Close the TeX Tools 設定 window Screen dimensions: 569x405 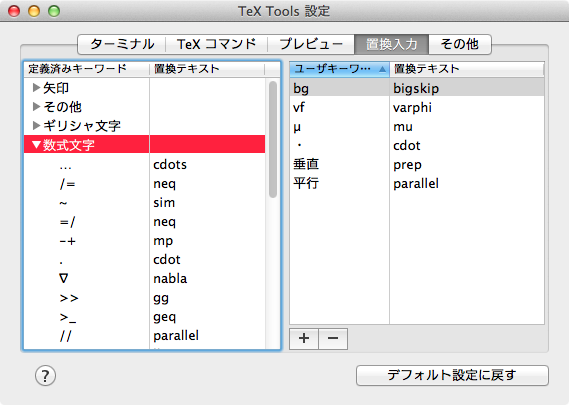pyautogui.click(x=14, y=11)
